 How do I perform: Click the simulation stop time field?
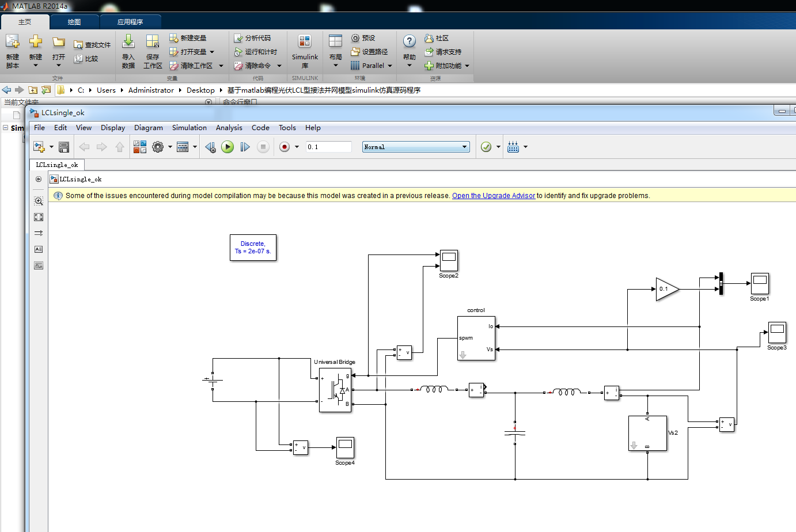point(328,147)
